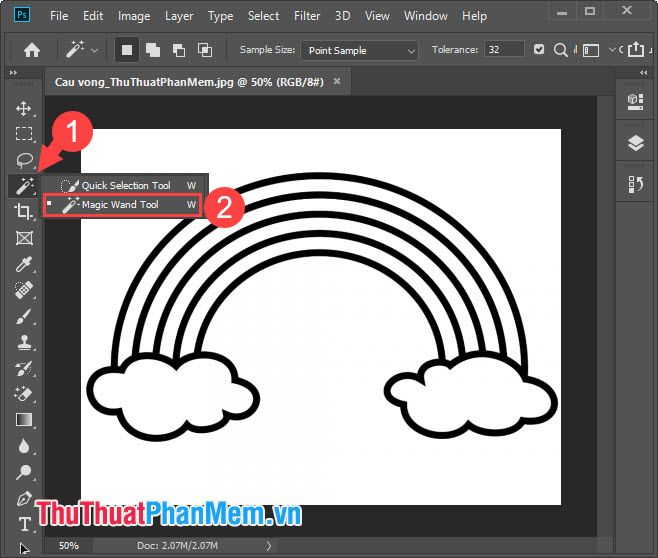Click the Tolerance value field
658x558 pixels.
505,50
